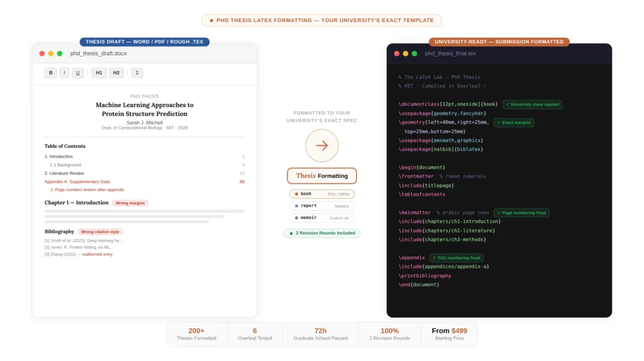Image resolution: width=644 pixels, height=361 pixels.
Task: Click the author name Sarah J. Mitchell
Action: (145, 123)
